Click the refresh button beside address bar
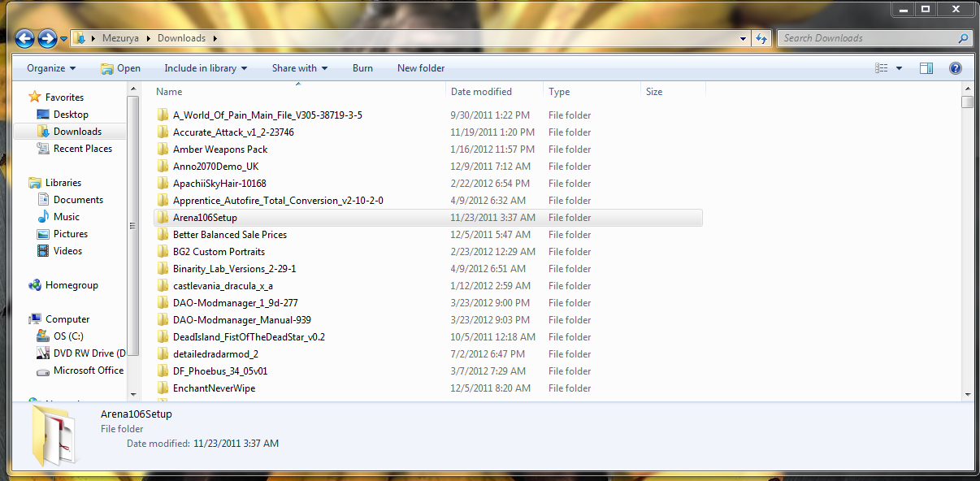This screenshot has width=980, height=481. tap(761, 38)
